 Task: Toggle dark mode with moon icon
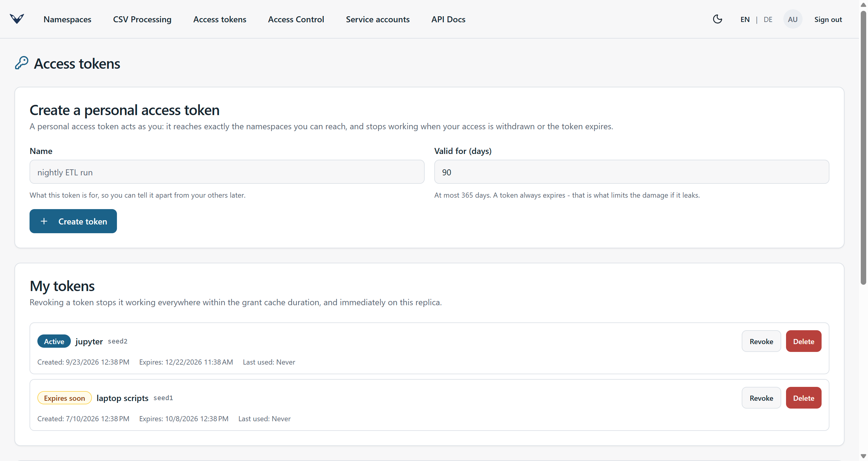717,19
